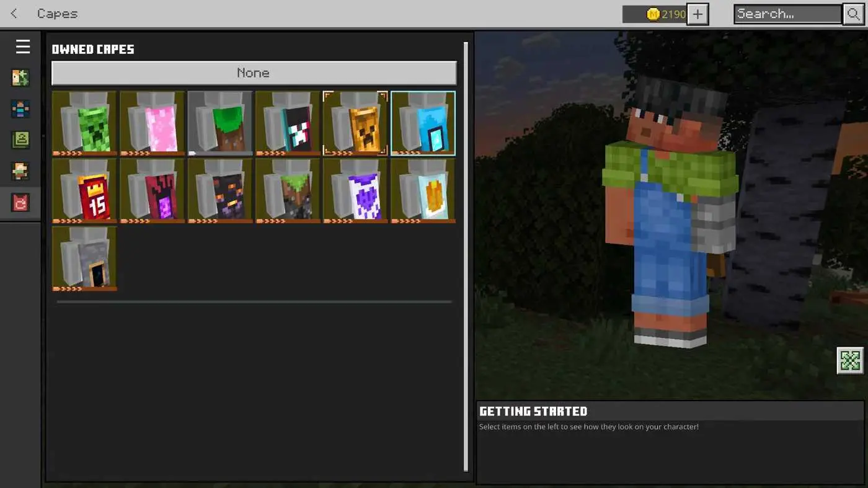Viewport: 868px width, 488px height.
Task: Select the green Creeper cape
Action: point(84,123)
